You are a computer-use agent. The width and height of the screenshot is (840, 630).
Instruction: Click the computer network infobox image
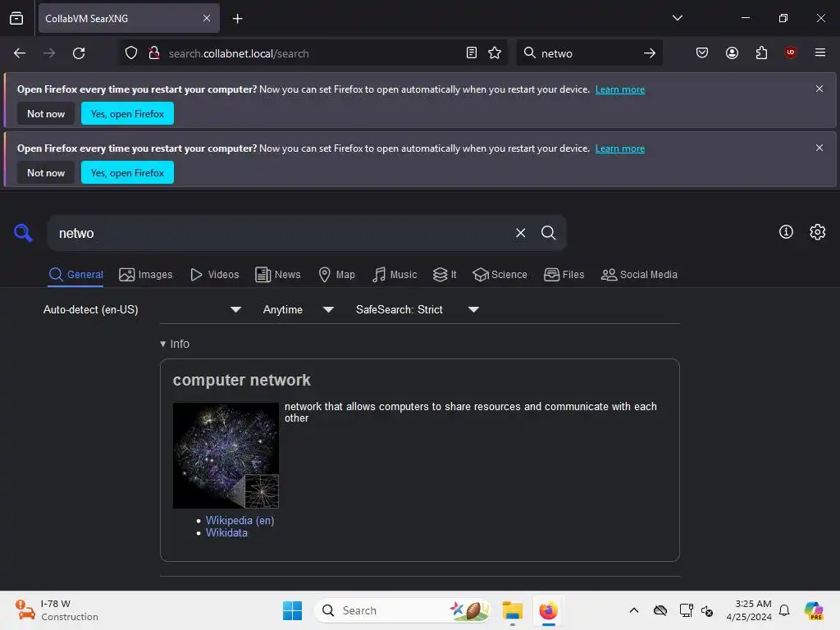click(x=226, y=455)
